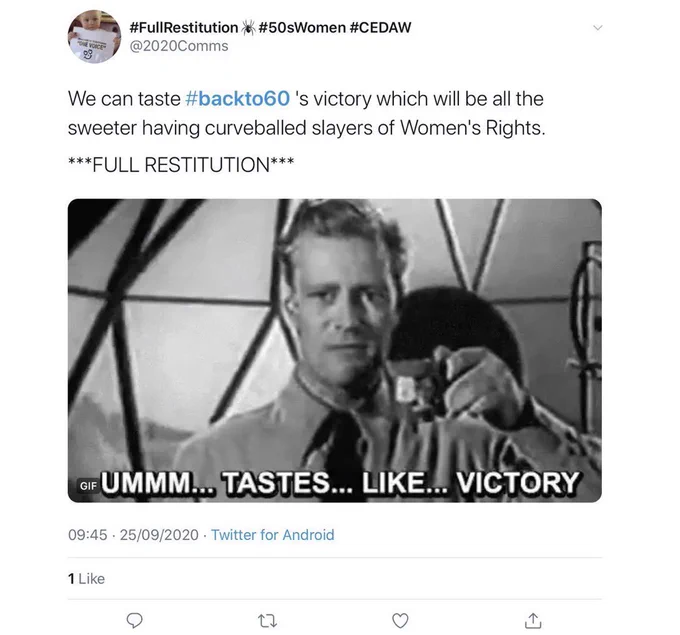Image resolution: width=680 pixels, height=635 pixels.
Task: Open the share options icon
Action: [x=533, y=621]
